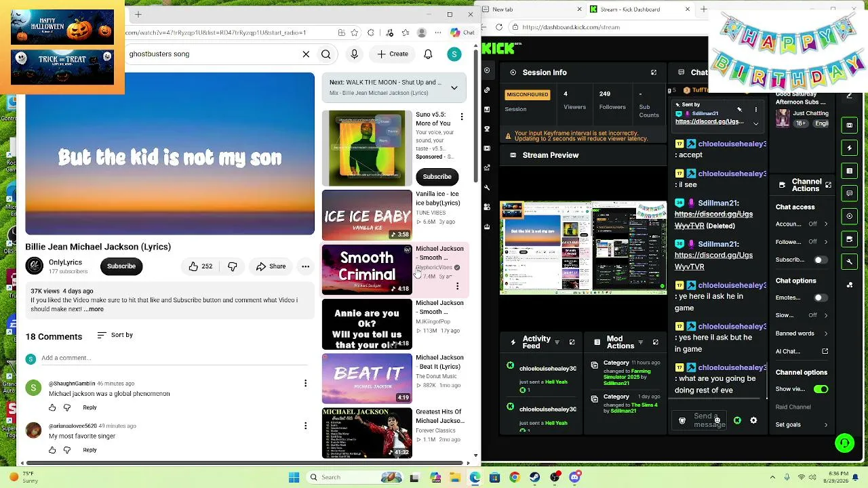Open Set goals channel option
Screen dimensions: 868x488
click(804, 425)
